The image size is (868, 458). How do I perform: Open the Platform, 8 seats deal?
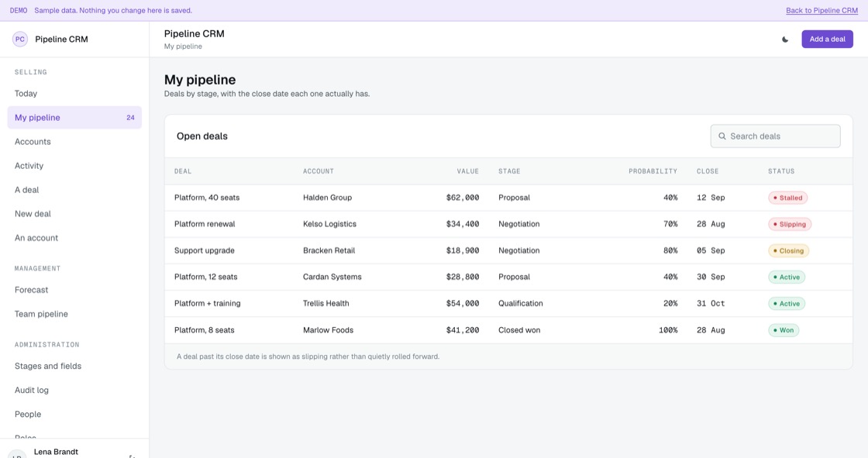pos(205,330)
